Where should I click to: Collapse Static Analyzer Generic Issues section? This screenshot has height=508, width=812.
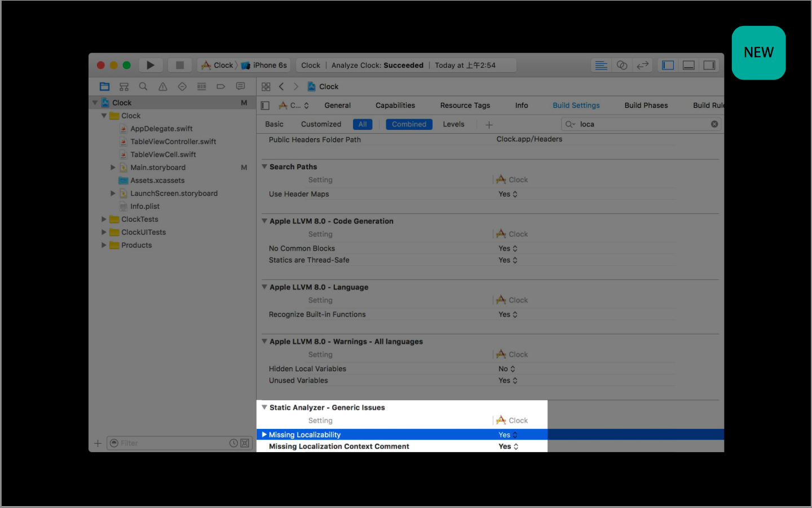tap(264, 407)
